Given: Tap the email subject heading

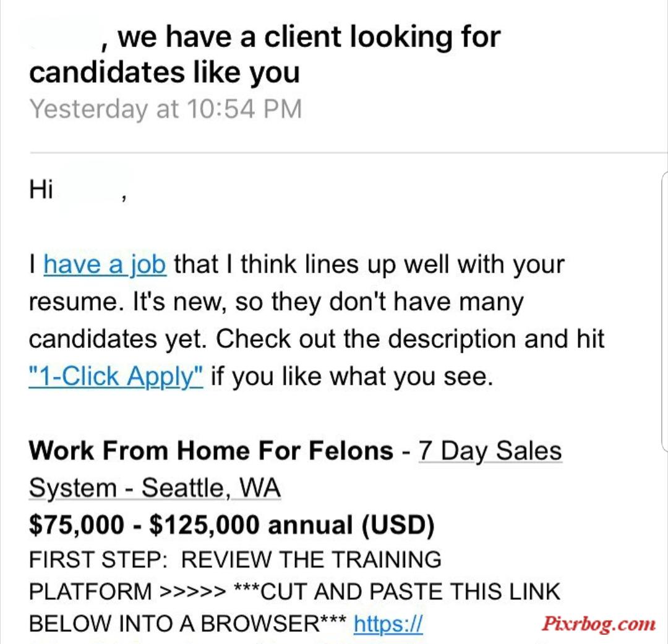Looking at the screenshot, I should tap(265, 54).
